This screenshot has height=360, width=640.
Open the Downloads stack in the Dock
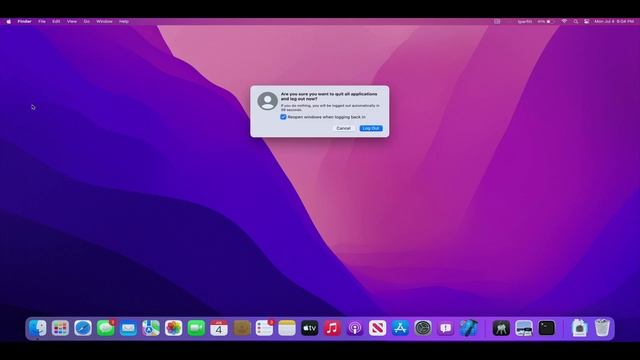(x=580, y=328)
